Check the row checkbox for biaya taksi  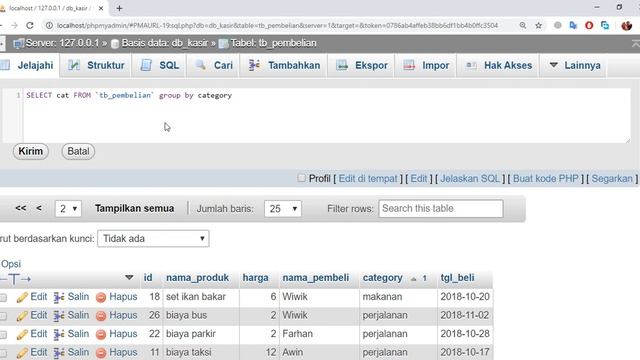(x=3, y=353)
